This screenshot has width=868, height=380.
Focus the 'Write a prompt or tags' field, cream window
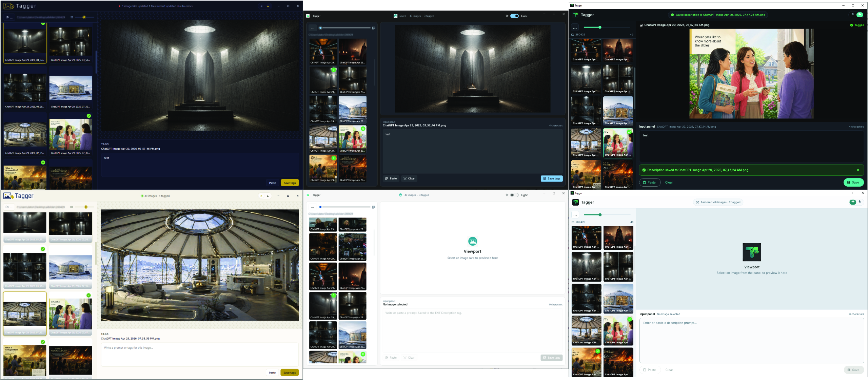tap(200, 355)
